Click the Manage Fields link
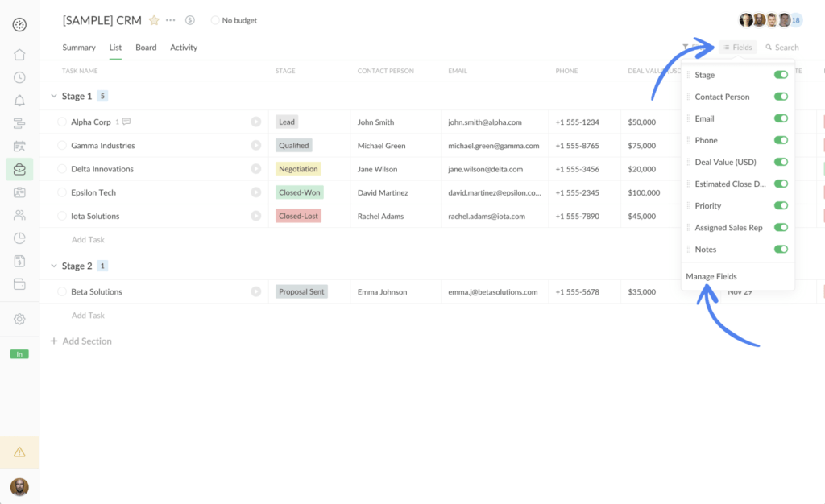This screenshot has width=825, height=504. tap(711, 275)
